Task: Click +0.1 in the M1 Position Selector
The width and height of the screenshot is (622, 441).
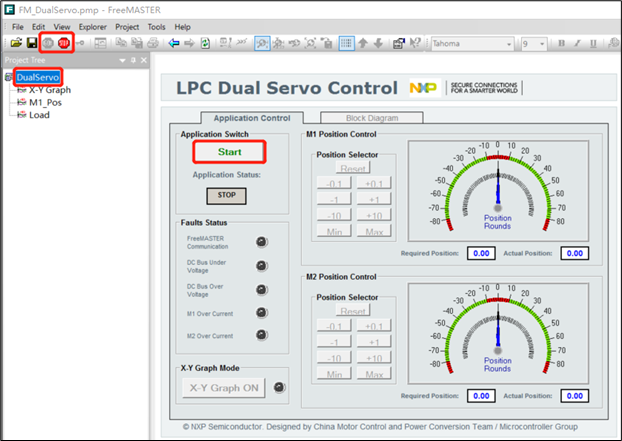Action: pos(374,184)
